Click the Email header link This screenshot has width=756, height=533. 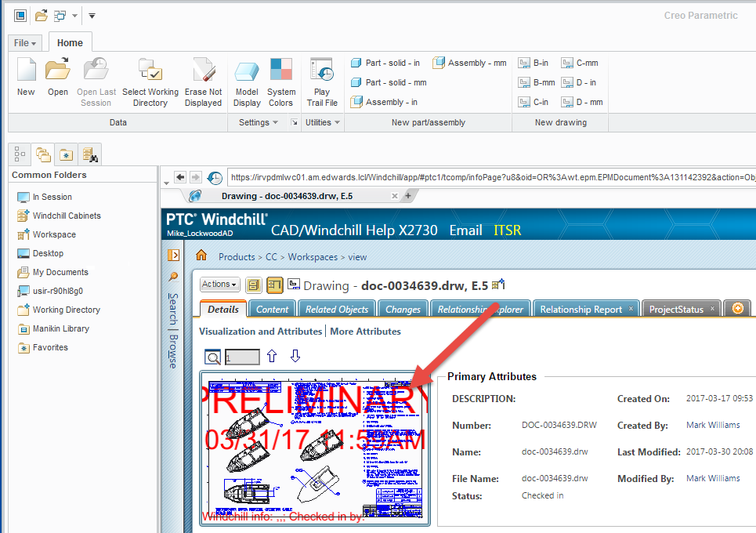coord(466,230)
